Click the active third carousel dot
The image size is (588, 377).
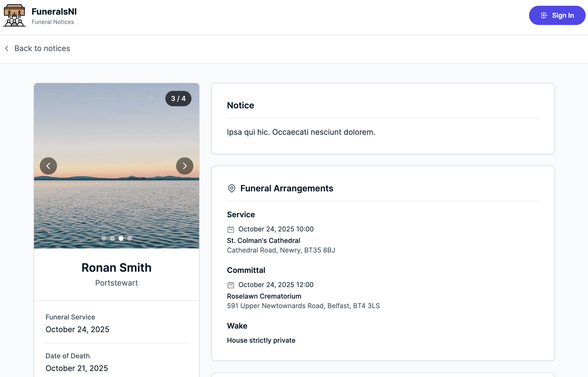[121, 238]
